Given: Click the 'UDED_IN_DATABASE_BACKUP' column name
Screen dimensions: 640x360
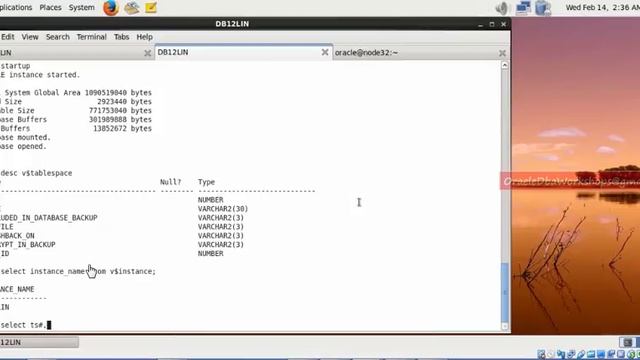Looking at the screenshot, I should pos(49,218).
